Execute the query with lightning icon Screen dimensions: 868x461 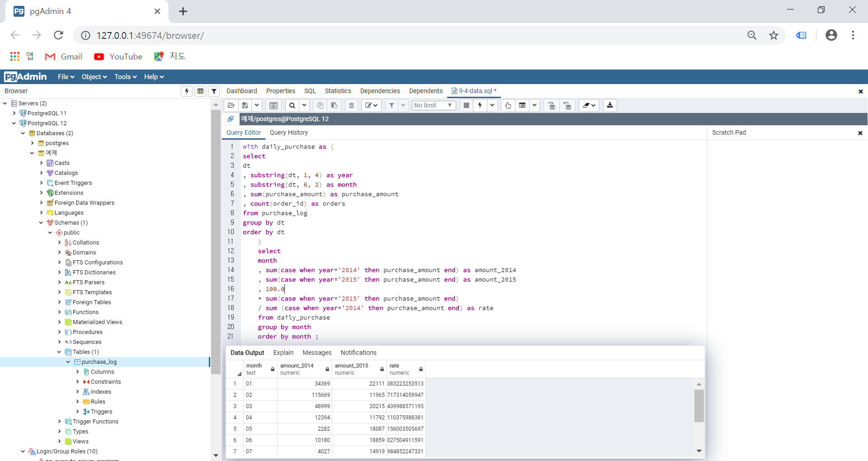click(480, 105)
